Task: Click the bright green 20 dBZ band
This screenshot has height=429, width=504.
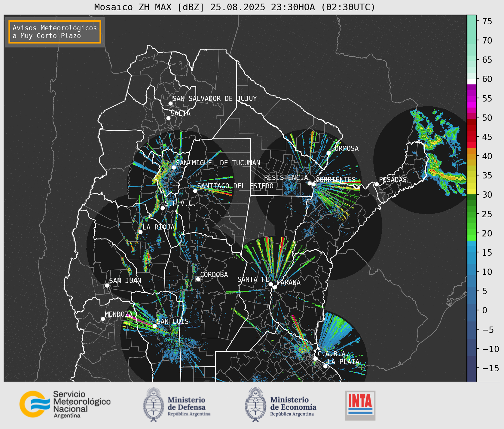Action: point(472,237)
